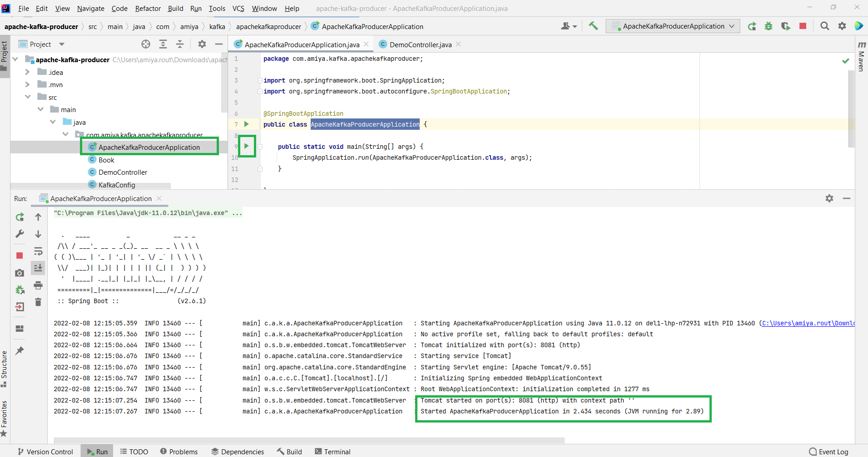Open Project panel options gear

tap(202, 44)
